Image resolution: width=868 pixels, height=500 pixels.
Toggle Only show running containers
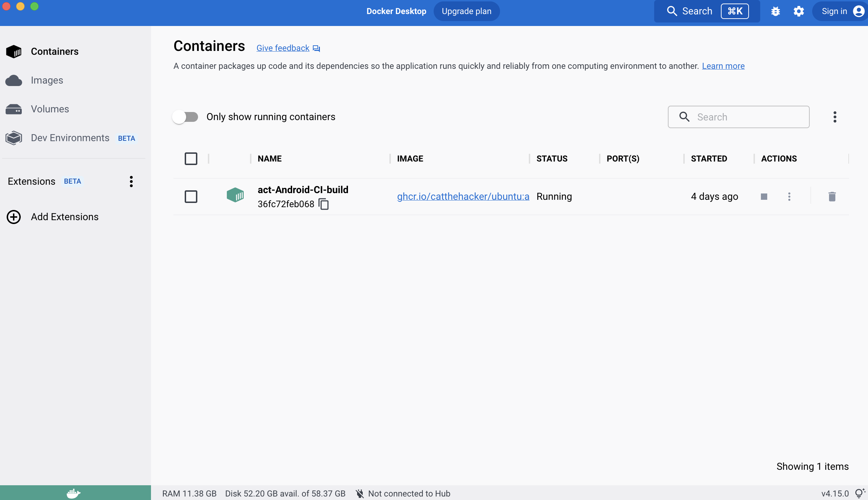185,117
